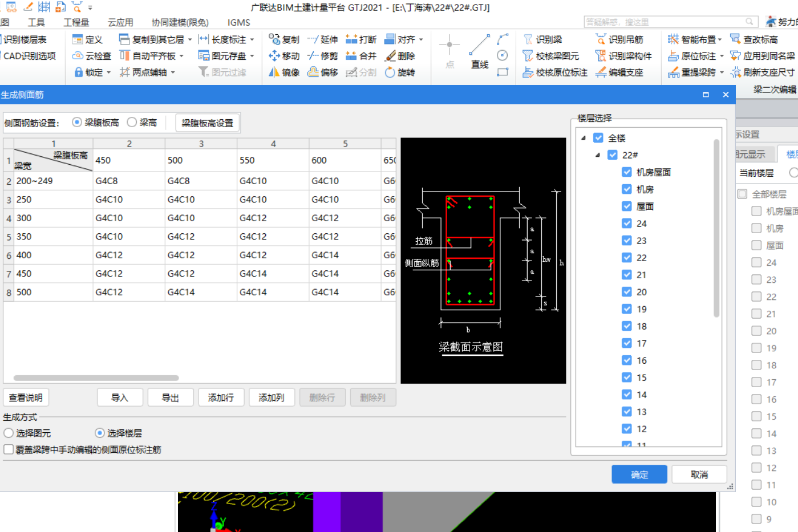Click the table horizontal scrollbar

96,378
